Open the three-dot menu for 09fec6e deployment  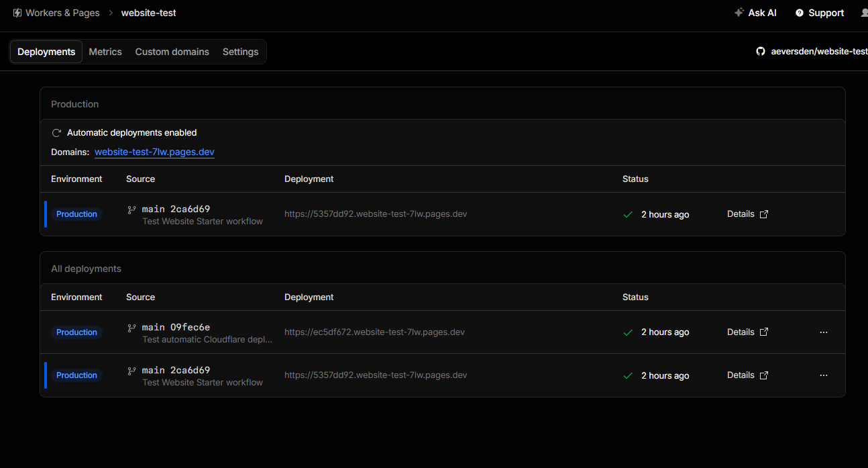824,332
